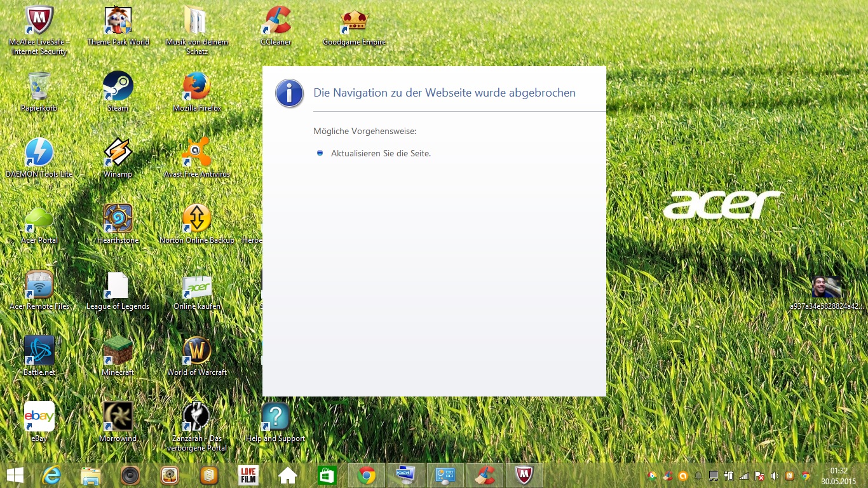868x488 pixels.
Task: Open Mozilla Firefox desktop shortcut
Action: 197,92
